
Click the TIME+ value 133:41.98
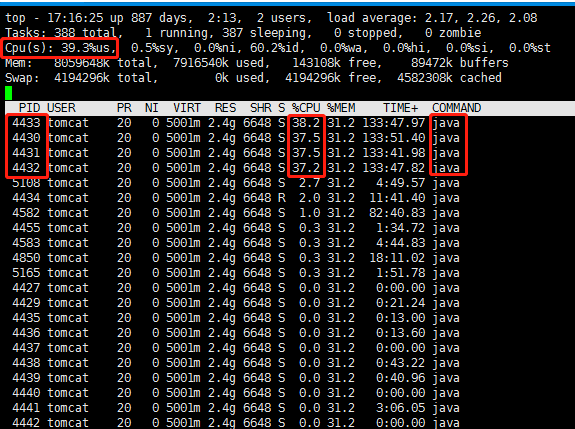[393, 153]
